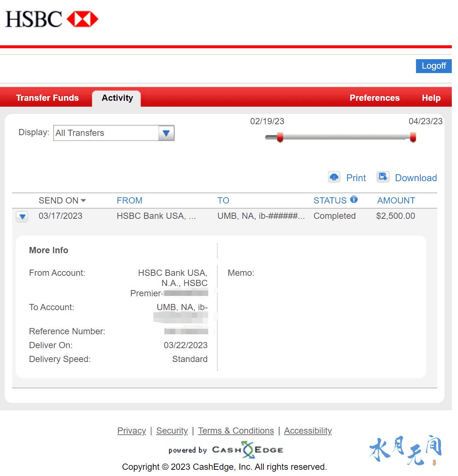
Task: Click the start date slider handle
Action: click(x=280, y=137)
